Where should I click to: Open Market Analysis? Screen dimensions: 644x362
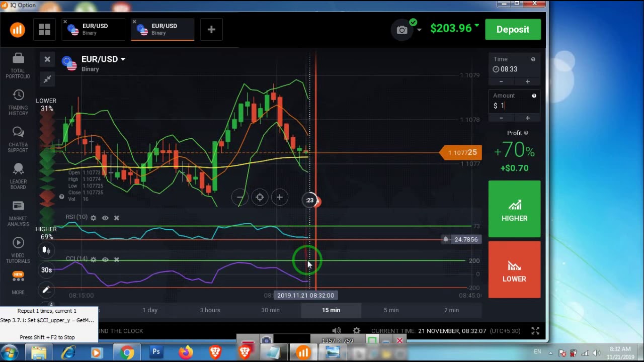[18, 214]
